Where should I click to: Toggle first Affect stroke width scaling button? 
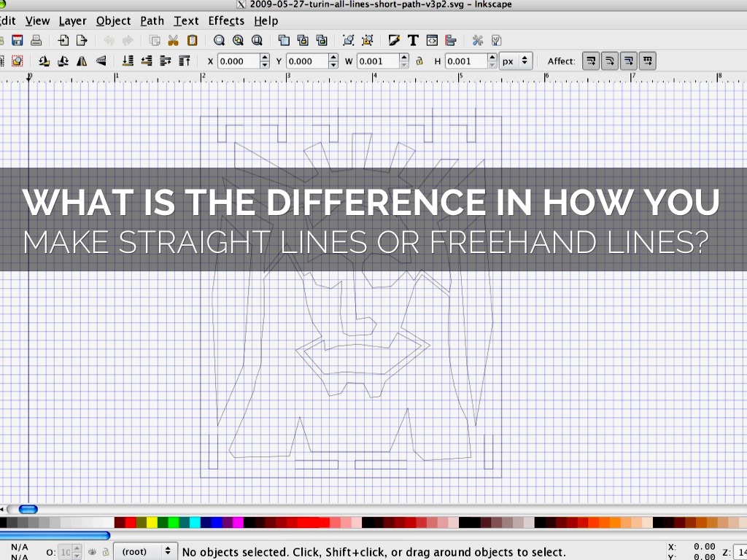(591, 61)
